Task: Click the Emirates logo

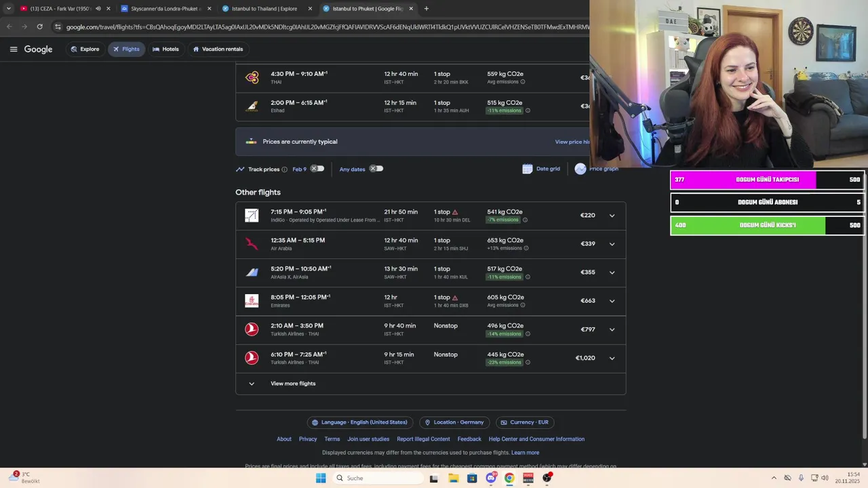Action: coord(252,301)
